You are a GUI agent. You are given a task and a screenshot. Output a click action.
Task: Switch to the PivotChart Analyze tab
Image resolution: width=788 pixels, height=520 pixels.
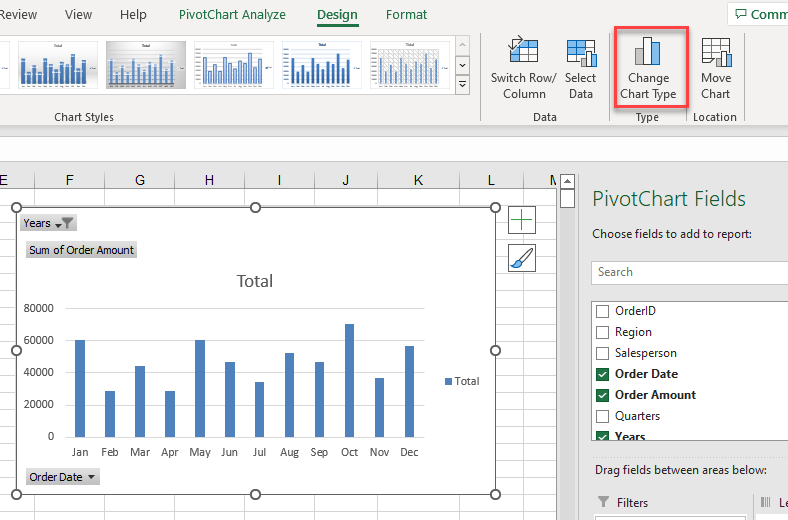click(x=232, y=15)
